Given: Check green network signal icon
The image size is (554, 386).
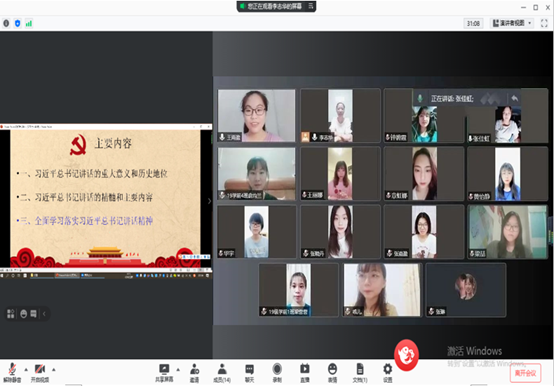Looking at the screenshot, I should pos(29,23).
